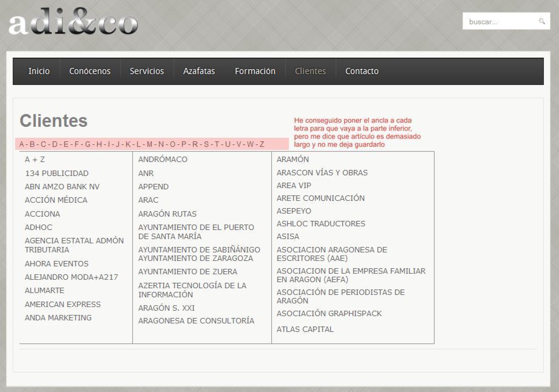Click AYUNTAMIENTO DE ZARAGOZA entry
Viewport: 559px width, 392px height.
point(195,259)
